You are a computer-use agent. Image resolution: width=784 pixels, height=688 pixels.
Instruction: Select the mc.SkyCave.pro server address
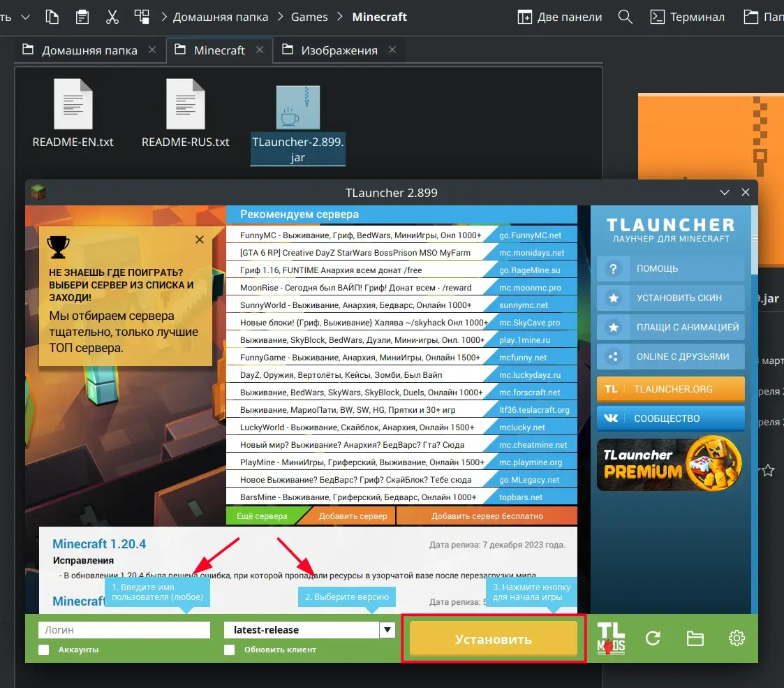pos(529,323)
